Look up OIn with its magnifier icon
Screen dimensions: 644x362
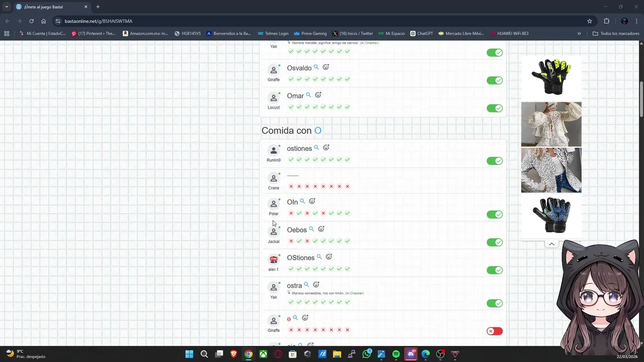click(x=302, y=201)
